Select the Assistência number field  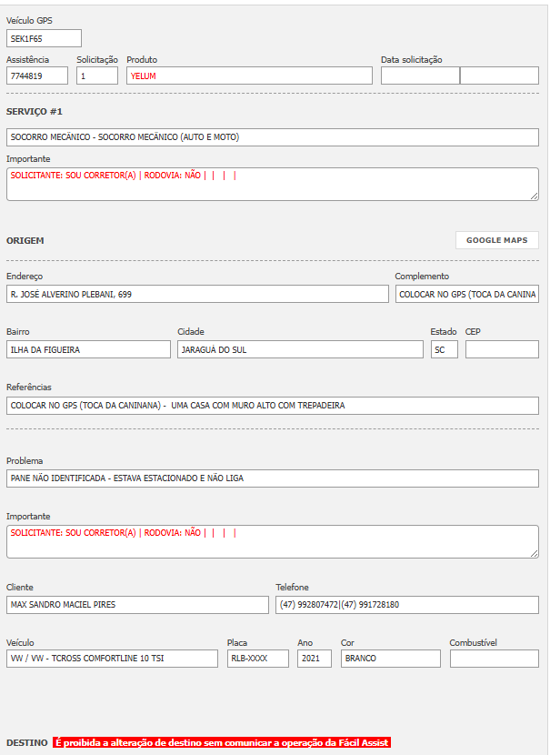coord(37,75)
